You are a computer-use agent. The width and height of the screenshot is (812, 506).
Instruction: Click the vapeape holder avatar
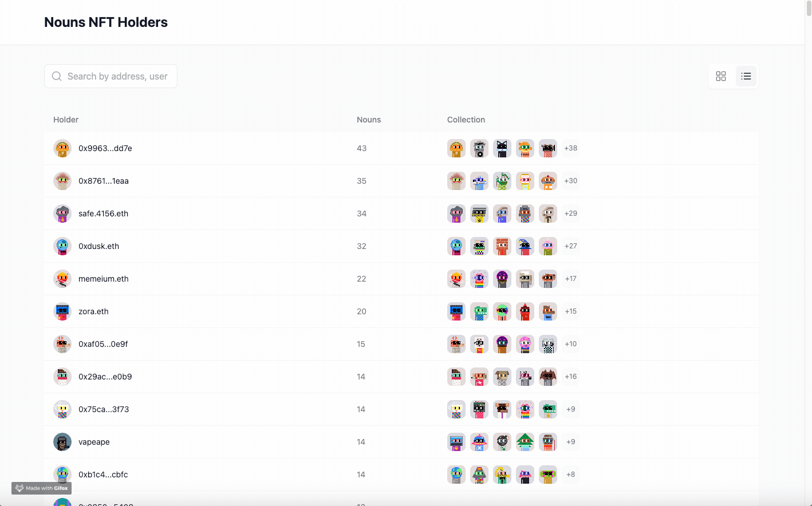click(x=62, y=442)
